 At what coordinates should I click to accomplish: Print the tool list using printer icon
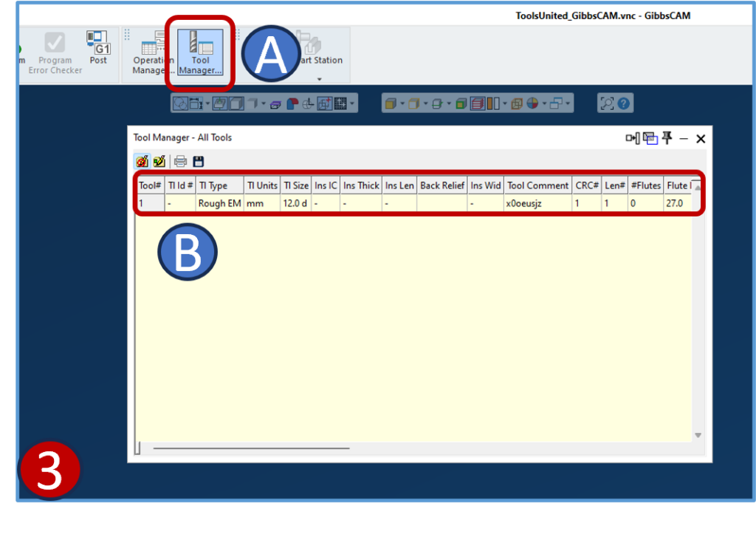pos(180,161)
